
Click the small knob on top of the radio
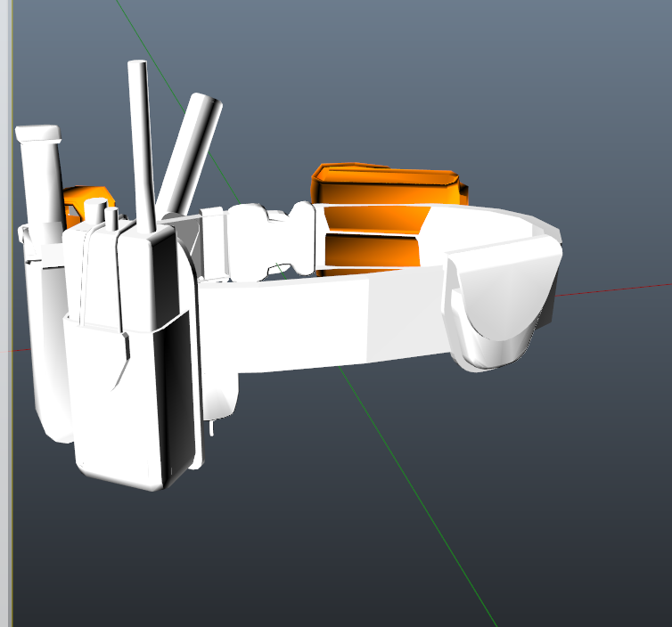[x=111, y=216]
